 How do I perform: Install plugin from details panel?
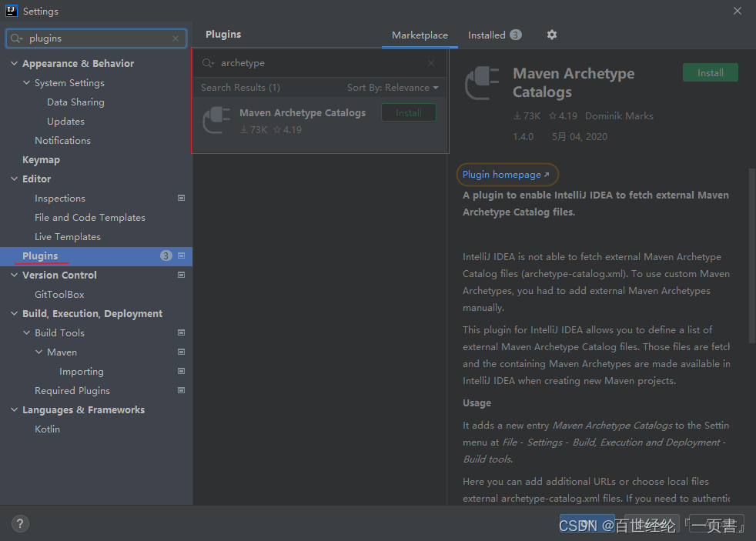(x=711, y=73)
